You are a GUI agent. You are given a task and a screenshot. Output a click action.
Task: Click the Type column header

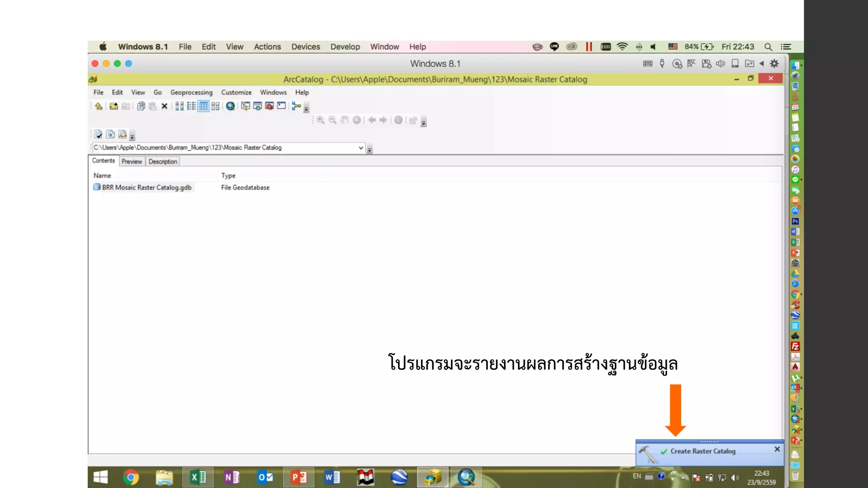(x=228, y=175)
